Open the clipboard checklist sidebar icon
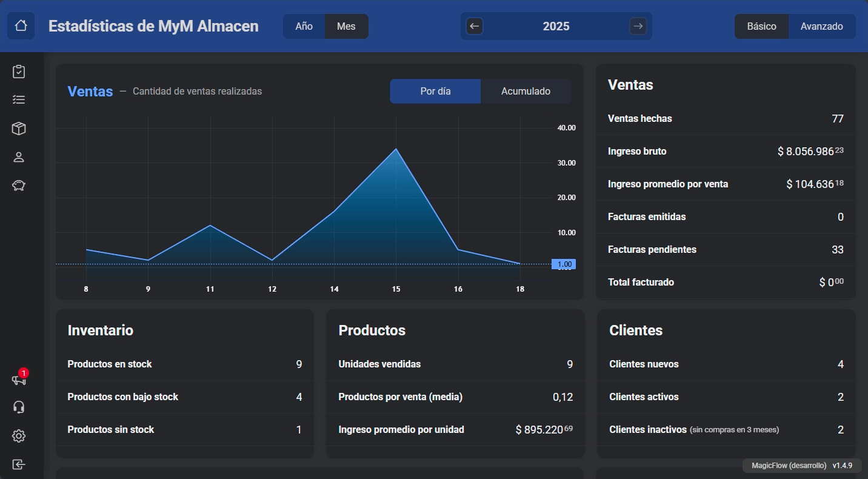This screenshot has width=868, height=479. point(19,72)
